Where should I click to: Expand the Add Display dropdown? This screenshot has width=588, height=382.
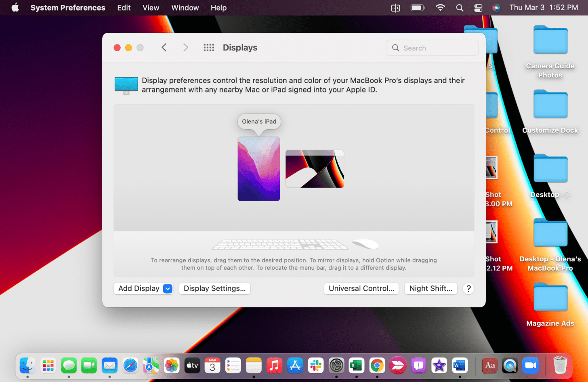click(x=168, y=289)
